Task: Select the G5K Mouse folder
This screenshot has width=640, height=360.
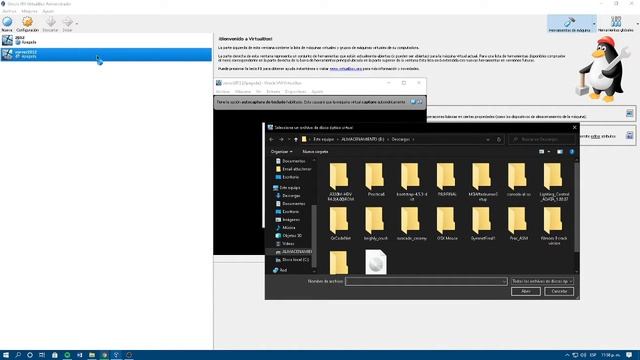Action: pos(447,224)
